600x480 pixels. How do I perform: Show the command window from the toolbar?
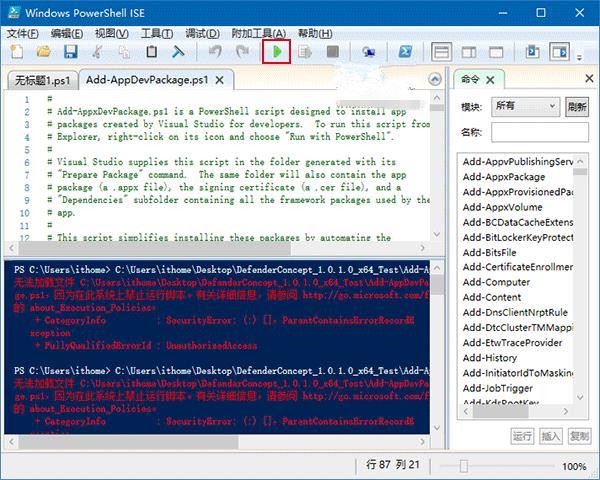coord(532,52)
